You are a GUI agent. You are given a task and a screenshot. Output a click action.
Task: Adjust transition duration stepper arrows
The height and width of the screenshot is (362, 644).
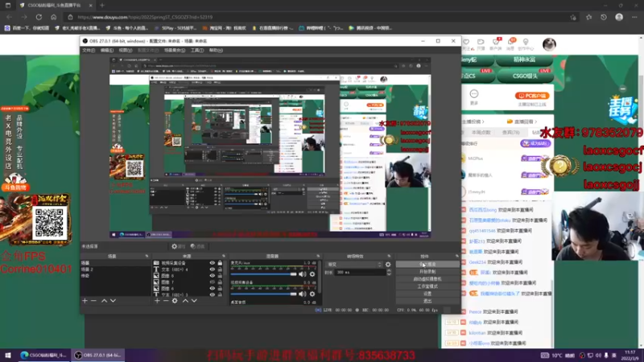pyautogui.click(x=389, y=272)
